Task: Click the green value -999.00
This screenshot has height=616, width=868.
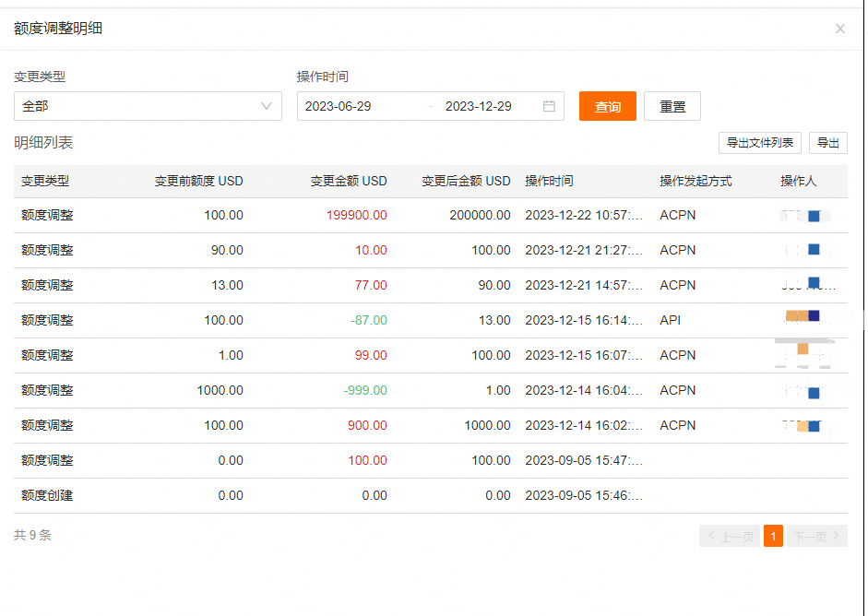Action: tap(365, 390)
